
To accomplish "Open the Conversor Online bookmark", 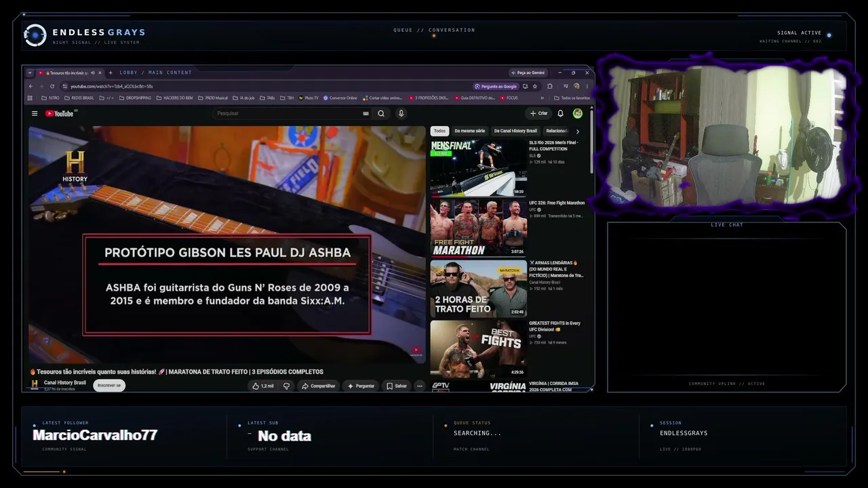I will [x=340, y=98].
